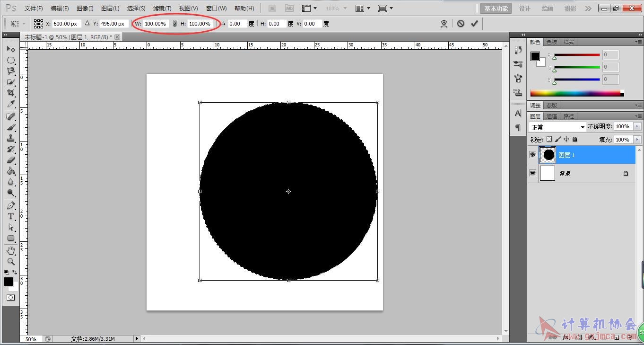The height and width of the screenshot is (345, 644).
Task: Select the Eyedropper tool
Action: (10, 104)
